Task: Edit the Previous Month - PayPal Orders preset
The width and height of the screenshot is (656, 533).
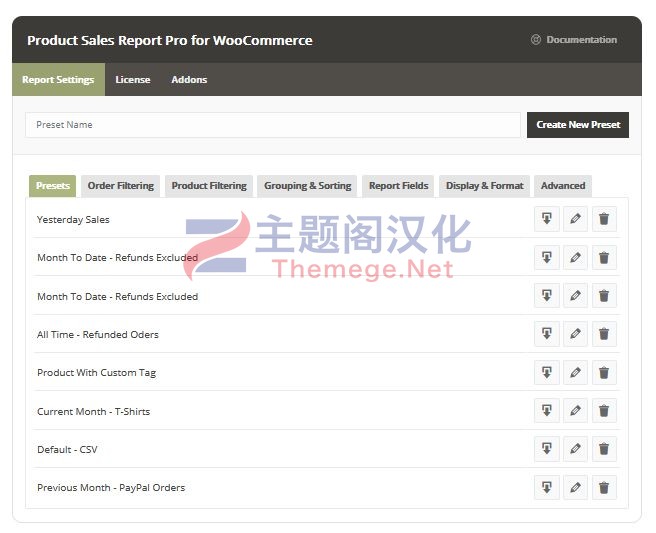Action: point(575,487)
